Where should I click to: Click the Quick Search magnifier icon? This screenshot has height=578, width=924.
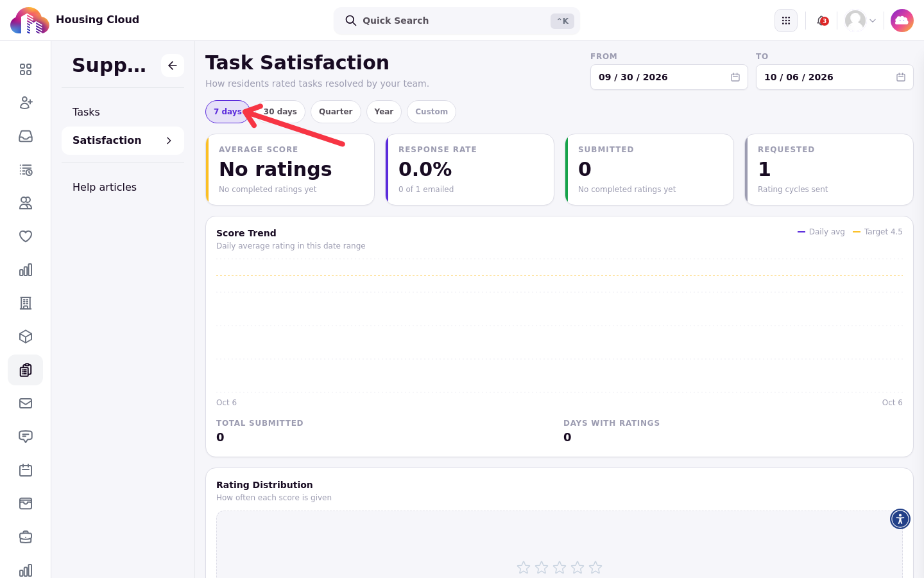[x=351, y=21]
